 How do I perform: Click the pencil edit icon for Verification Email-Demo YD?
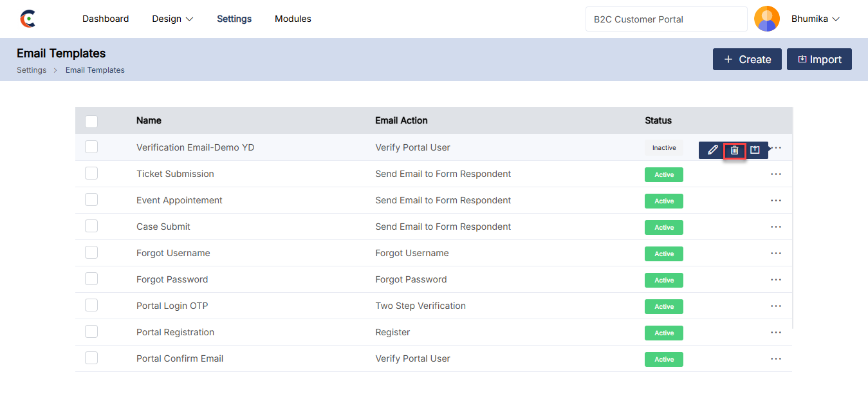(712, 150)
